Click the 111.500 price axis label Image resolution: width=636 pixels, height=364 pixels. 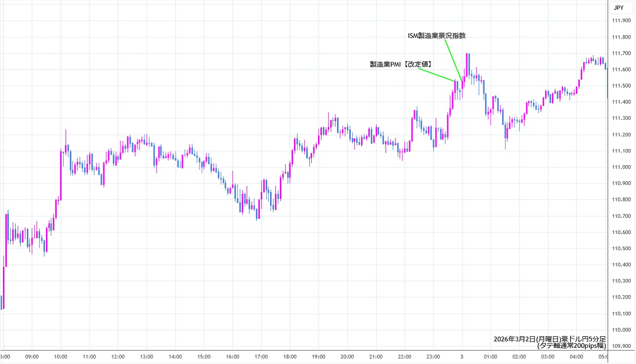tap(620, 86)
